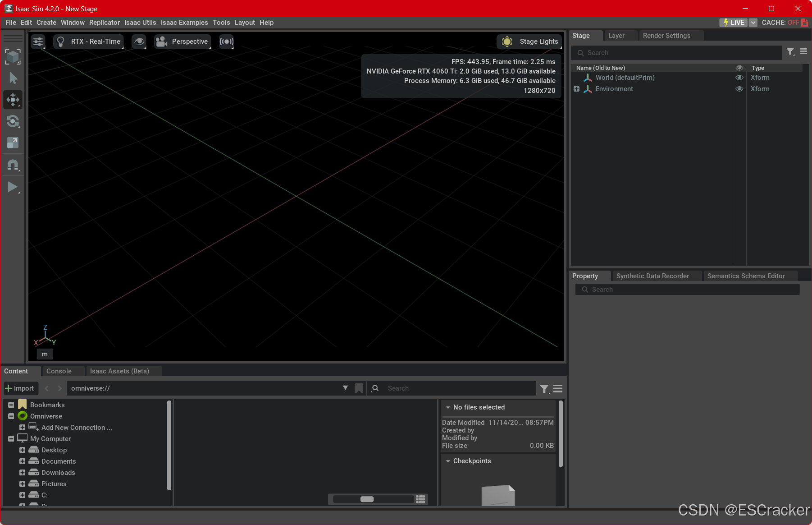Collapse the No files selected section
The image size is (812, 525).
pos(448,407)
